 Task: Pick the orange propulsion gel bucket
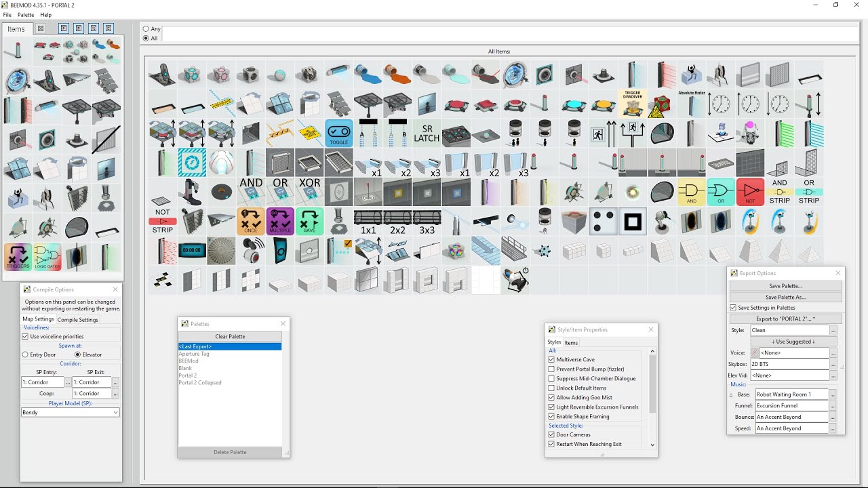point(398,75)
